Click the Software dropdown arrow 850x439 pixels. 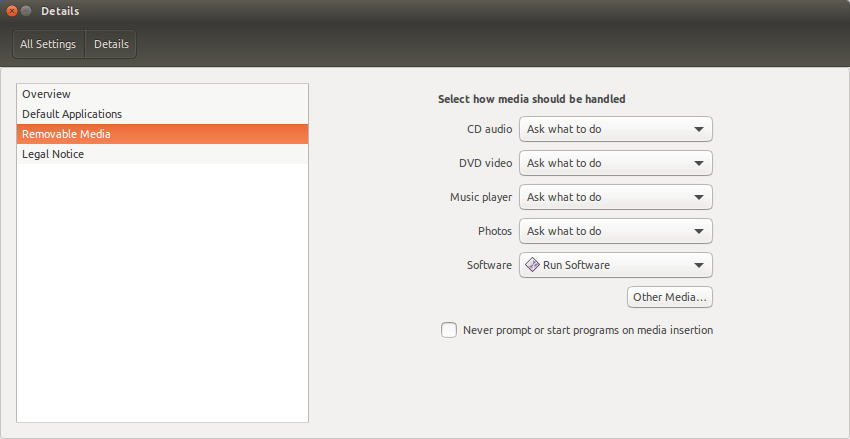coord(699,266)
